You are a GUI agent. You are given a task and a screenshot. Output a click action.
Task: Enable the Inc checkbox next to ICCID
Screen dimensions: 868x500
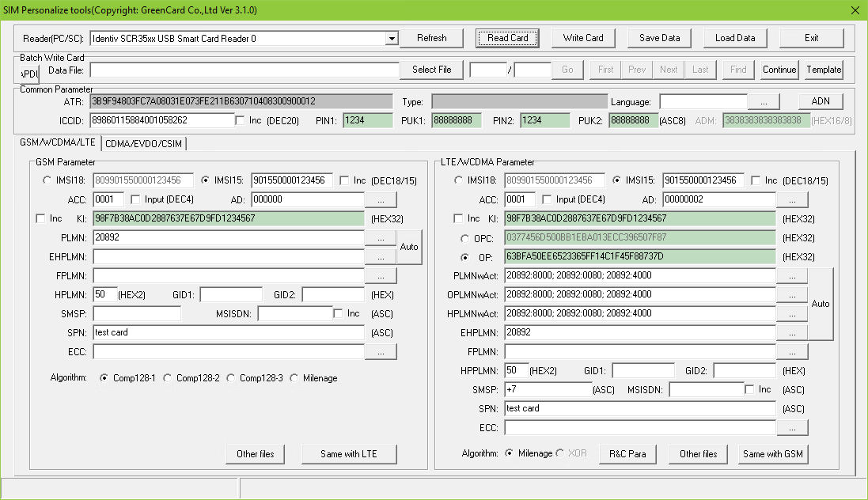241,120
